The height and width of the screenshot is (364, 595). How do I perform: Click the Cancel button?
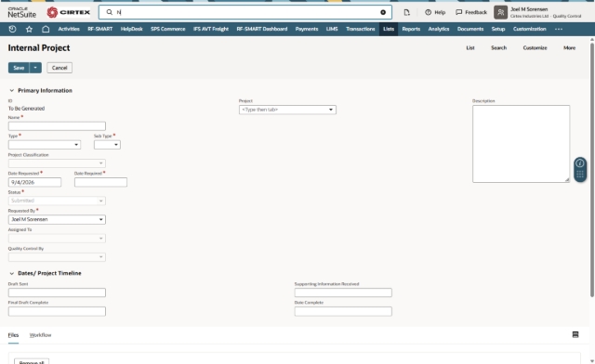59,68
